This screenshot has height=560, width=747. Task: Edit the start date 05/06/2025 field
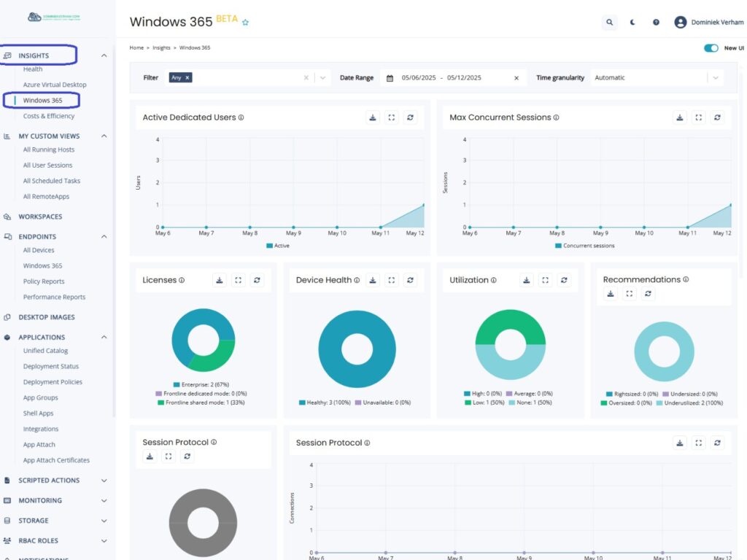(418, 77)
